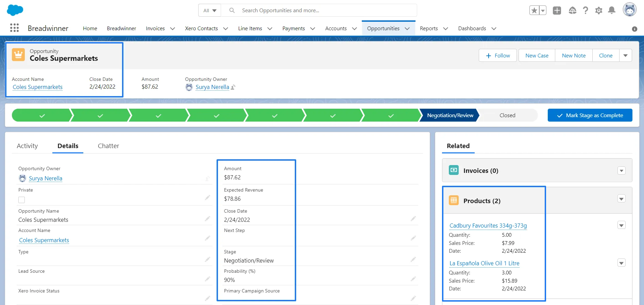Open the Trailhead guidance icon
Viewport: 644px width, 305px height.
(573, 11)
